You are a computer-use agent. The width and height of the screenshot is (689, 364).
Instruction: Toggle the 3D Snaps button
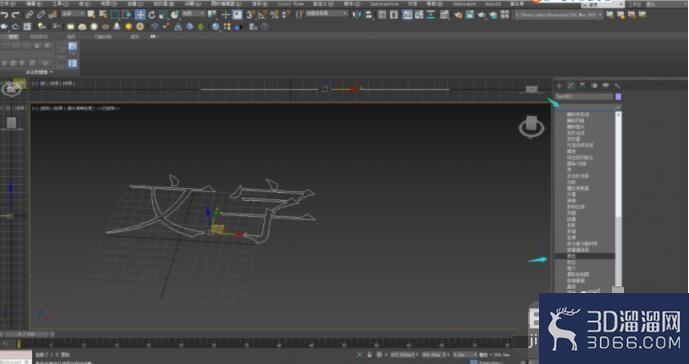(x=250, y=15)
